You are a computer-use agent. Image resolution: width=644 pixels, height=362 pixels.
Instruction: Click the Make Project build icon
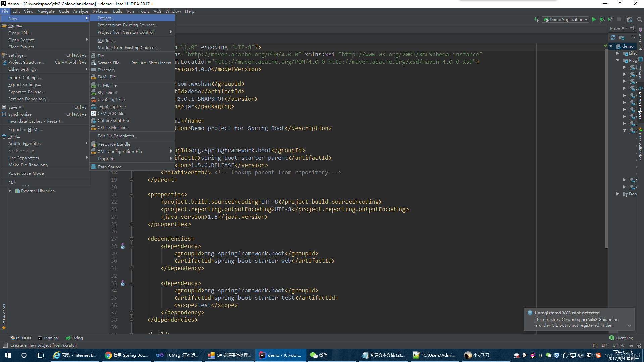point(537,20)
